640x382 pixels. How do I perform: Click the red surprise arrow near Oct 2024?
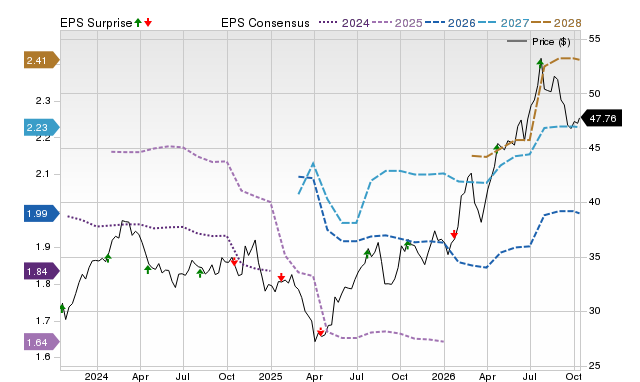(234, 262)
